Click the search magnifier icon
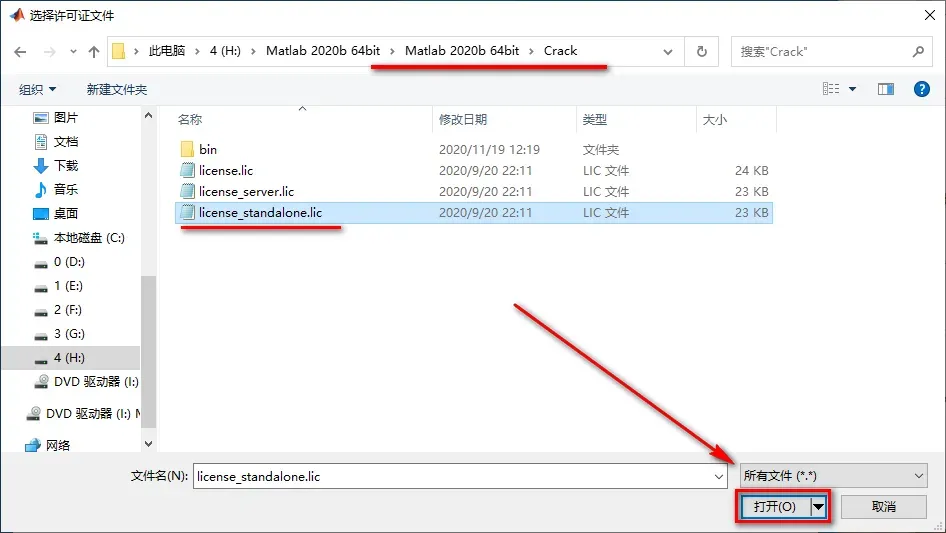 point(918,51)
